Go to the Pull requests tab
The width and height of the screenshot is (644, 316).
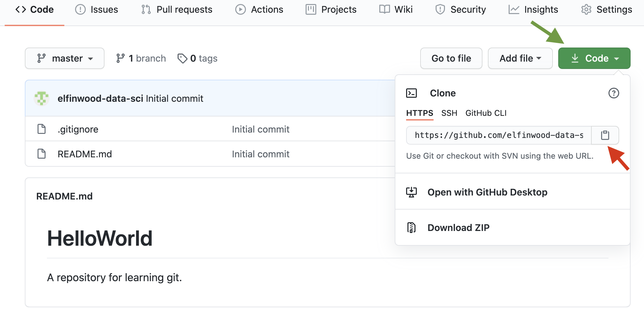(177, 9)
